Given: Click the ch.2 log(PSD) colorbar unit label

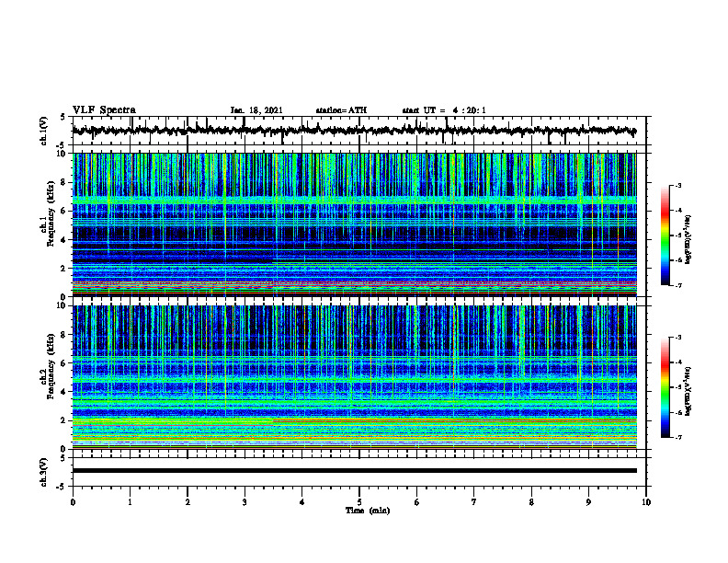Looking at the screenshot, I should [688, 391].
